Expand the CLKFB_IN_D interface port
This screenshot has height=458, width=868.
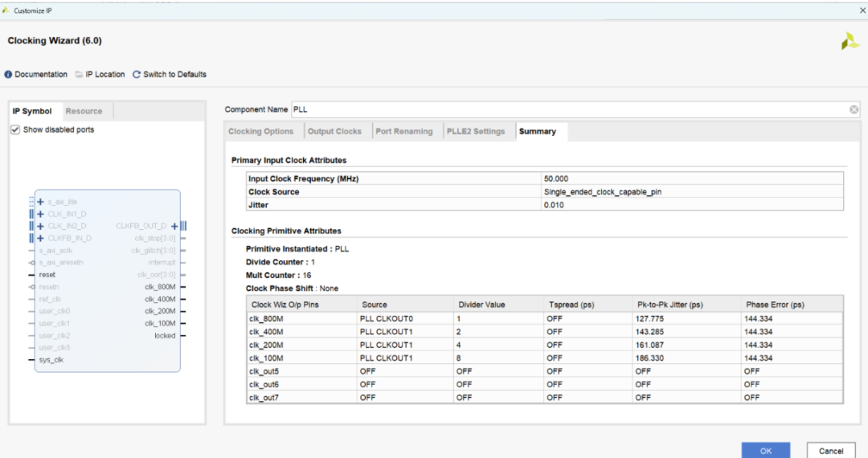(x=40, y=239)
